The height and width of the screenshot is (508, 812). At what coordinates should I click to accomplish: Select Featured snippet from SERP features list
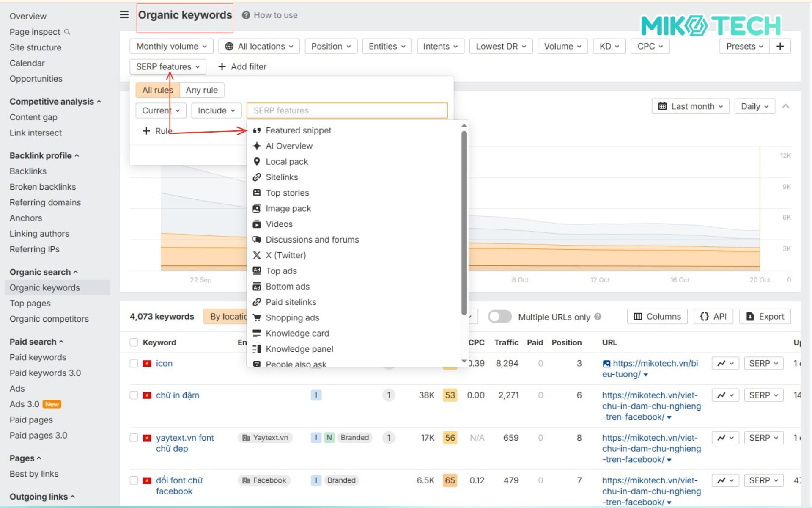[x=298, y=130]
